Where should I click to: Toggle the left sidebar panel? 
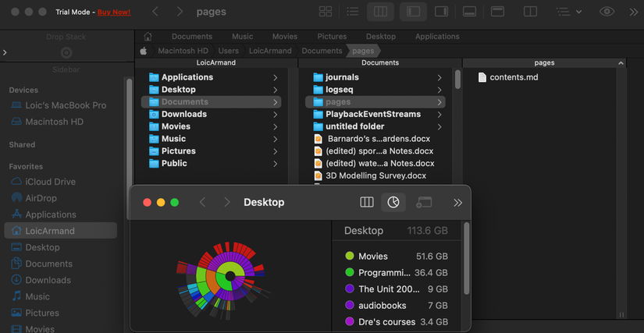click(x=413, y=12)
